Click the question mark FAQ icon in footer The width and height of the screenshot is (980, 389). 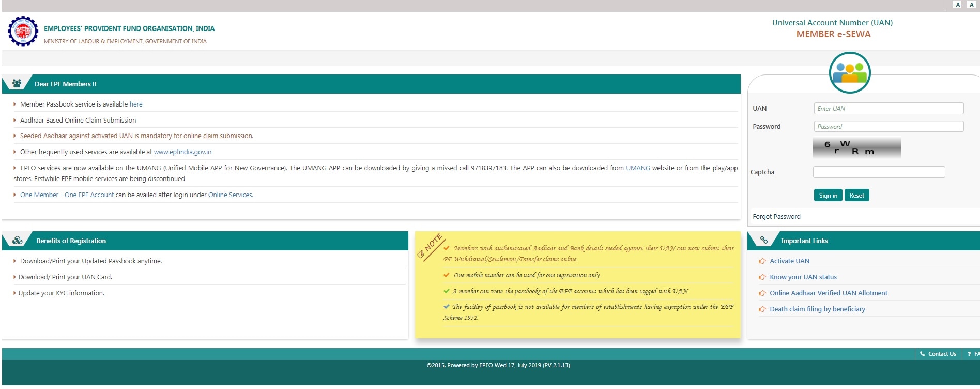coord(969,354)
